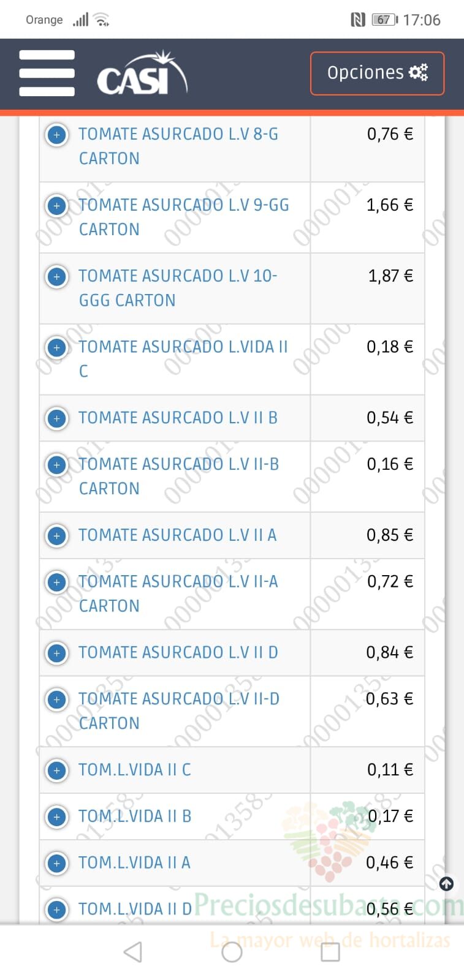Click plus icon beside TOM.L.VIDA II C

point(57,771)
